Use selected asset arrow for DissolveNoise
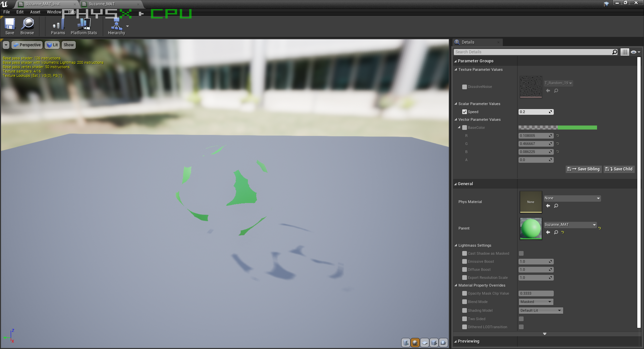Viewport: 644px width, 349px height. 548,91
